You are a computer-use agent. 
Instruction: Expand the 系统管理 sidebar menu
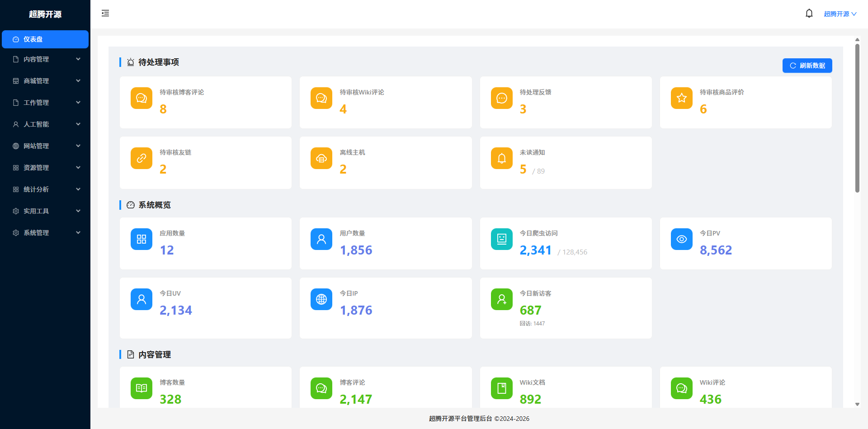(x=45, y=233)
